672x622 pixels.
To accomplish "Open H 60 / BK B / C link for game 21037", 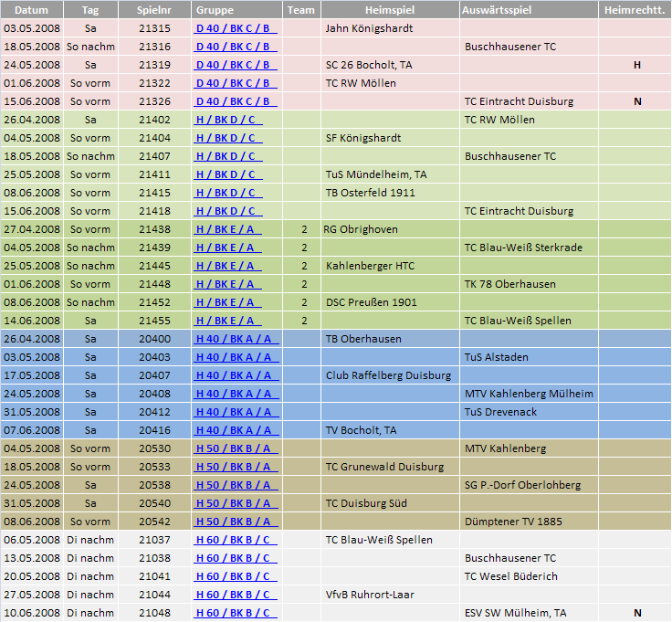I will [x=236, y=540].
